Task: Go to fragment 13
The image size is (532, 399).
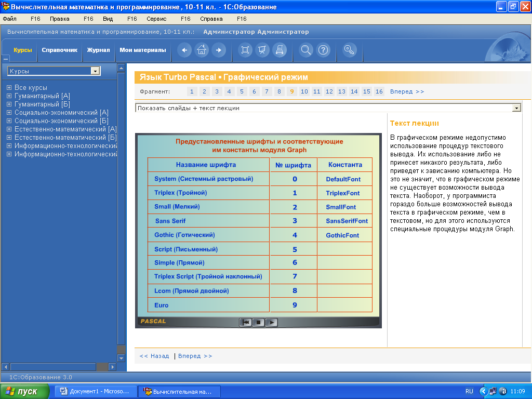Action: 342,91
